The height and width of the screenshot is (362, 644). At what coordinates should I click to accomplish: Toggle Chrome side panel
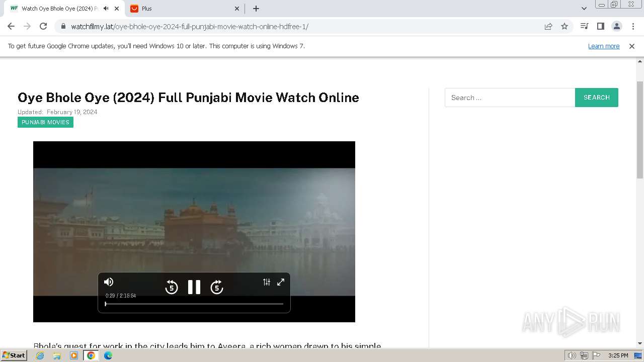click(x=600, y=26)
